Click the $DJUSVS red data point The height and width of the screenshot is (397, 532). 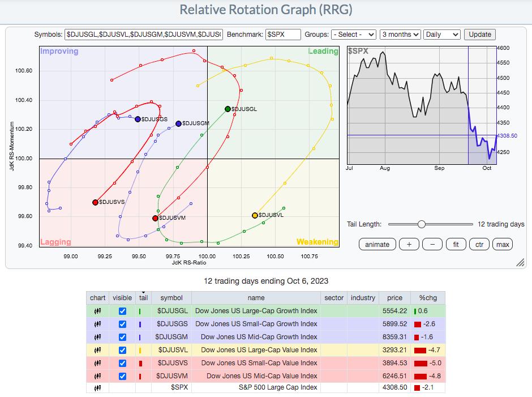click(x=95, y=202)
